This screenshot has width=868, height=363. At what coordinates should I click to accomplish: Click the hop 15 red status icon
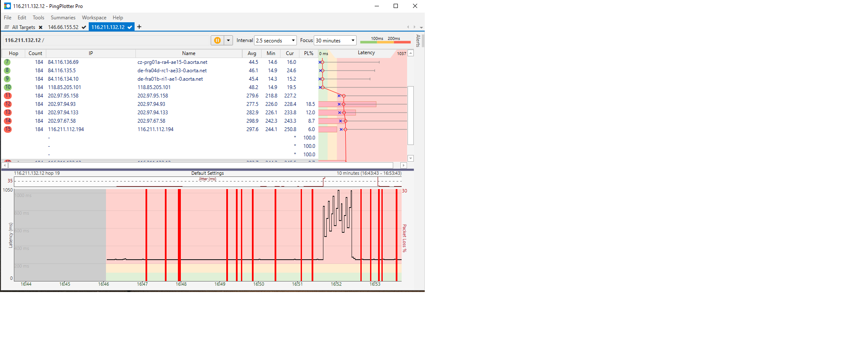[x=8, y=129]
